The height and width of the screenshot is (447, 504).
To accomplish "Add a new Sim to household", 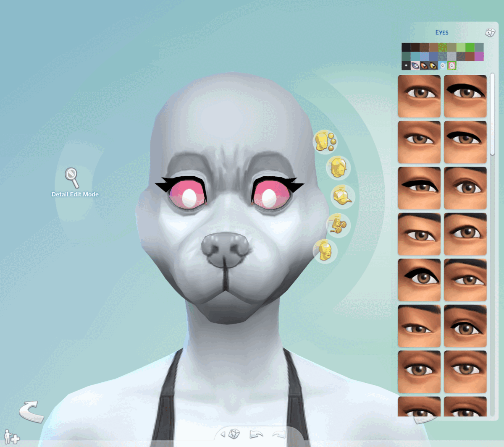I will (11, 437).
